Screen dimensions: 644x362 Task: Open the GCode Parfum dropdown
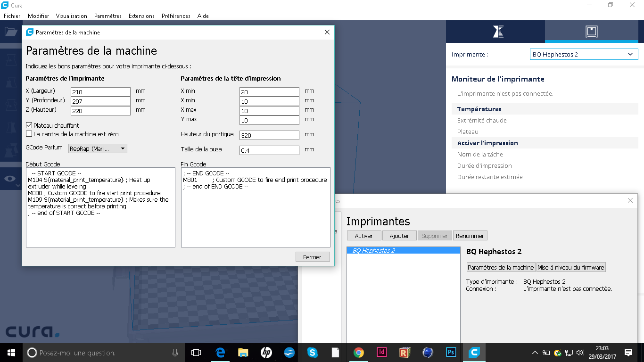coord(98,148)
